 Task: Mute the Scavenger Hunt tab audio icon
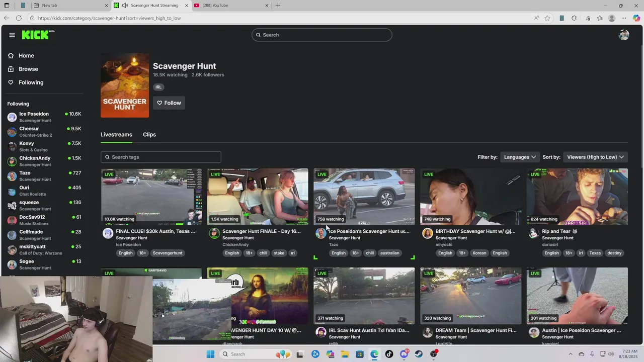[x=125, y=6]
